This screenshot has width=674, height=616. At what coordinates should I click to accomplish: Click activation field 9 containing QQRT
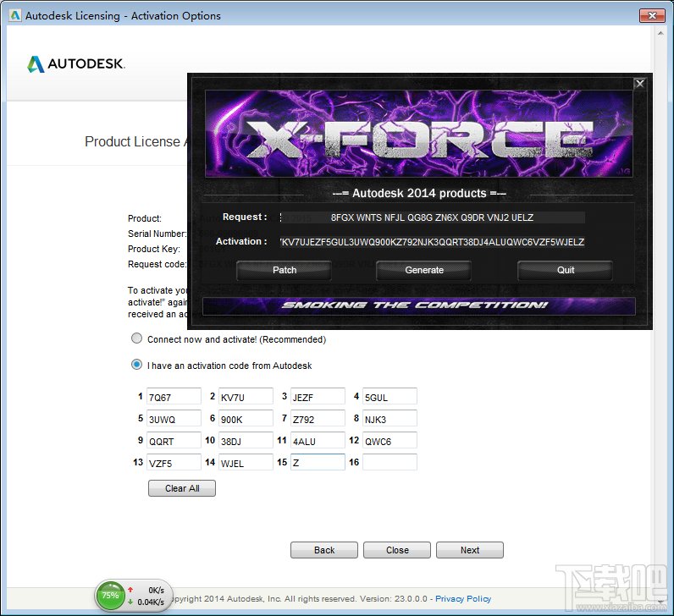coord(174,440)
